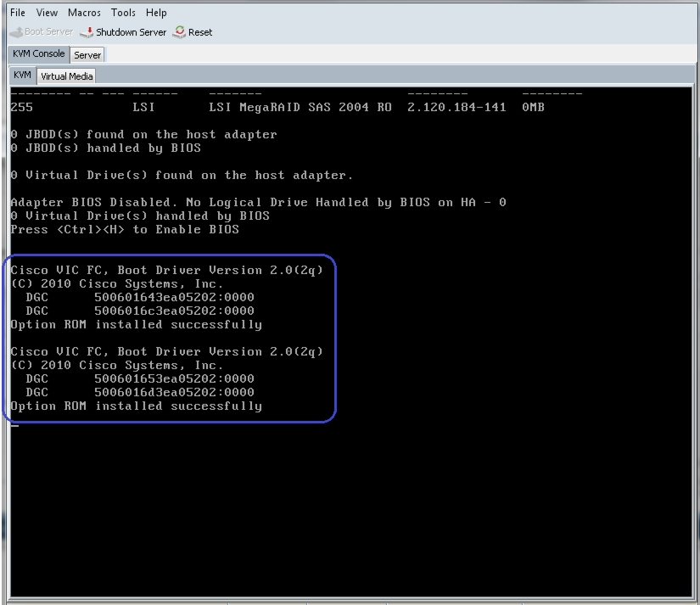
Task: Open the File menu
Action: [x=18, y=13]
